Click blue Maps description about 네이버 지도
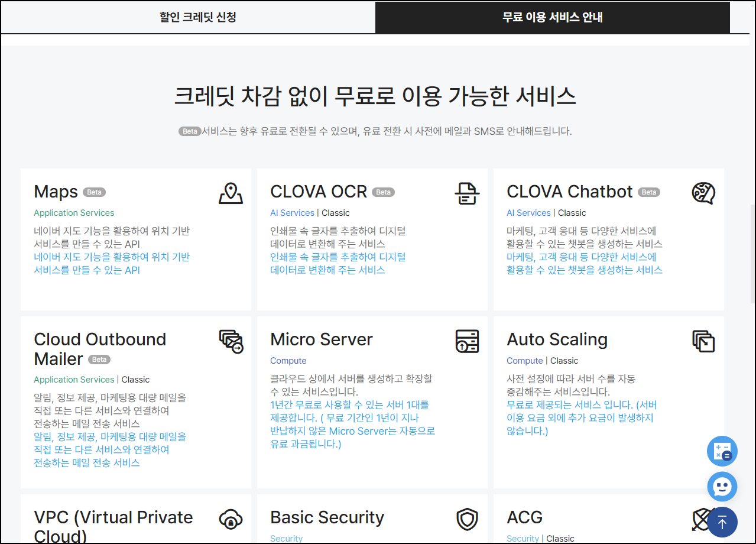 (x=112, y=264)
